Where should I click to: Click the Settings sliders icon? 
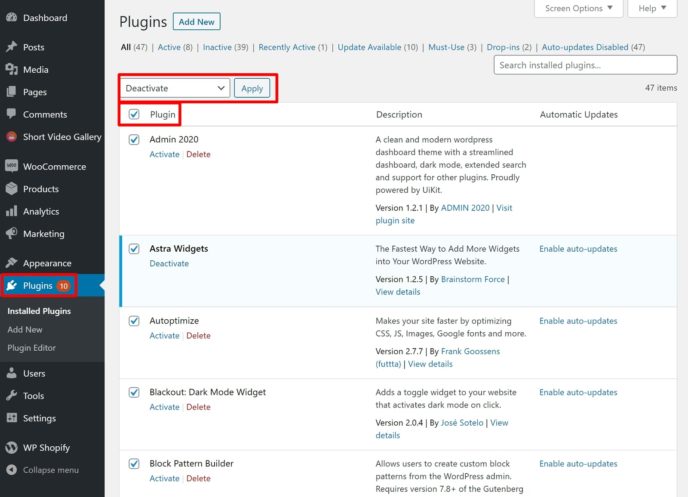[x=12, y=418]
